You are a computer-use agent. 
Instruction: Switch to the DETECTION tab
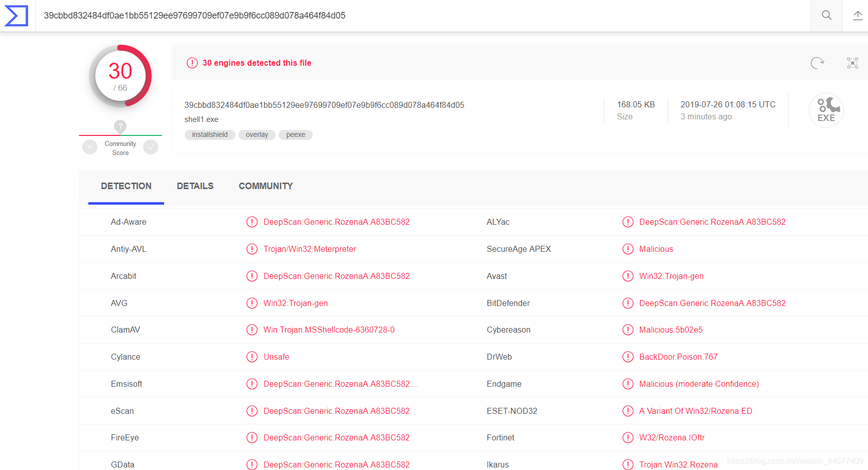126,186
